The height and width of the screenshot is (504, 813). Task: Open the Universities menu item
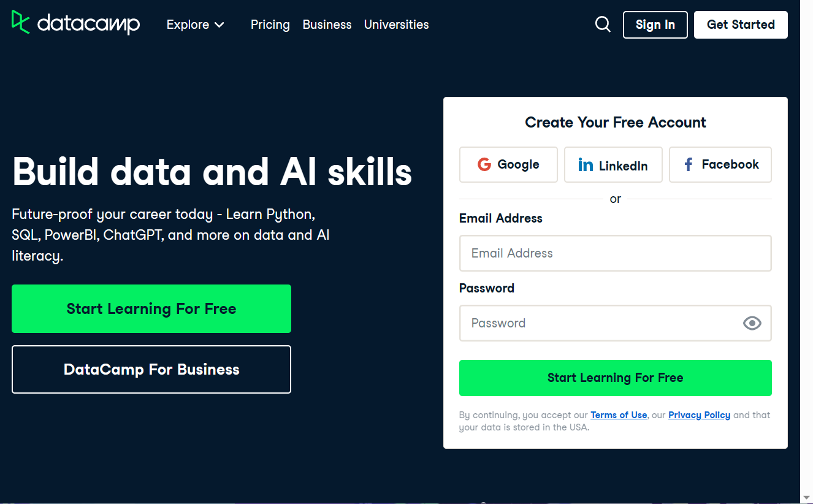pyautogui.click(x=397, y=25)
